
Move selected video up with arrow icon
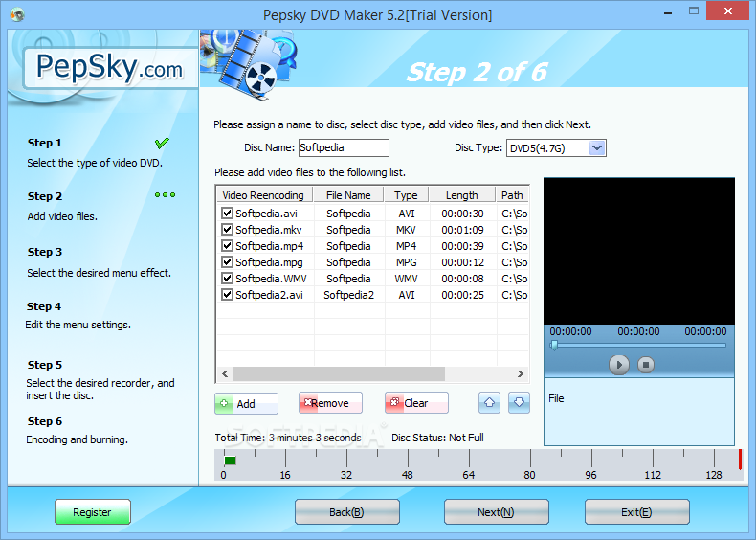(x=489, y=402)
